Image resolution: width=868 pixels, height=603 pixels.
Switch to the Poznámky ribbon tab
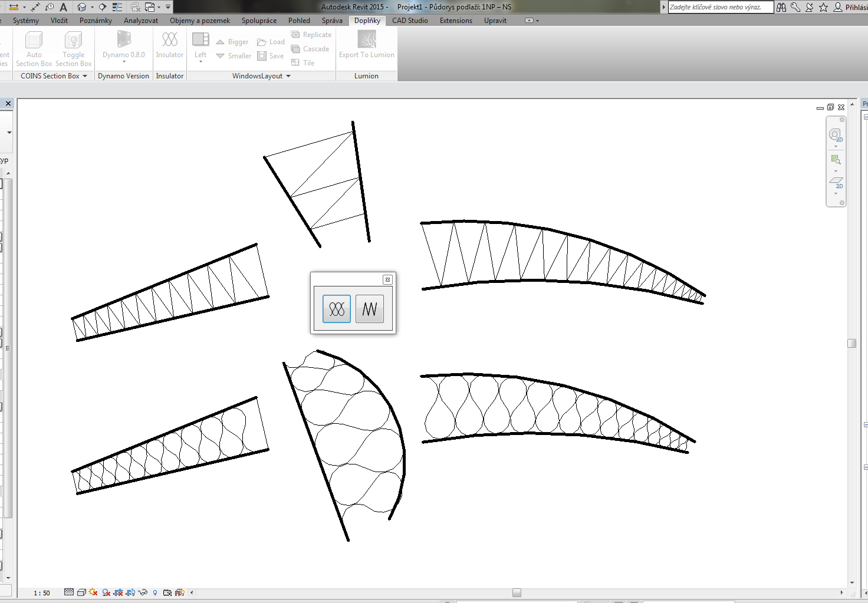pos(96,21)
